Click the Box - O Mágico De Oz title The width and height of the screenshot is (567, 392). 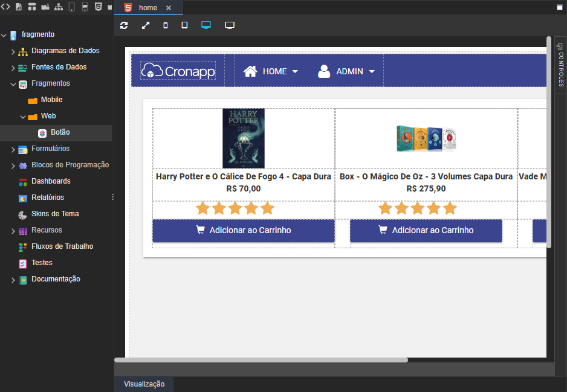pos(426,176)
